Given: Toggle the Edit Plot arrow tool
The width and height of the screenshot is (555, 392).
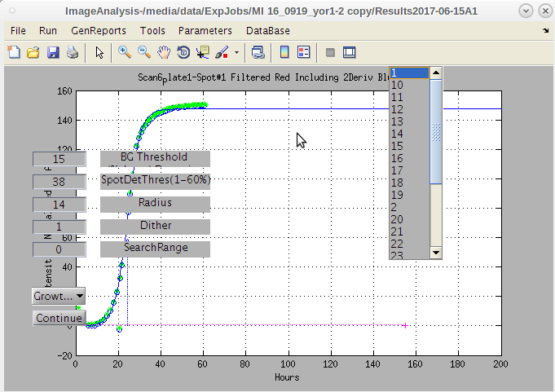Looking at the screenshot, I should click(99, 52).
